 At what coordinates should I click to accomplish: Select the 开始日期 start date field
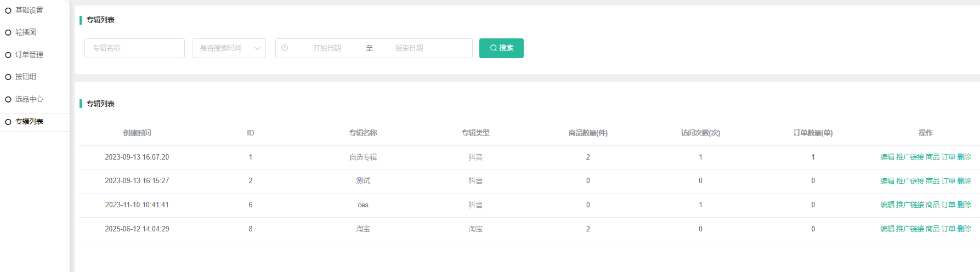pyautogui.click(x=327, y=48)
